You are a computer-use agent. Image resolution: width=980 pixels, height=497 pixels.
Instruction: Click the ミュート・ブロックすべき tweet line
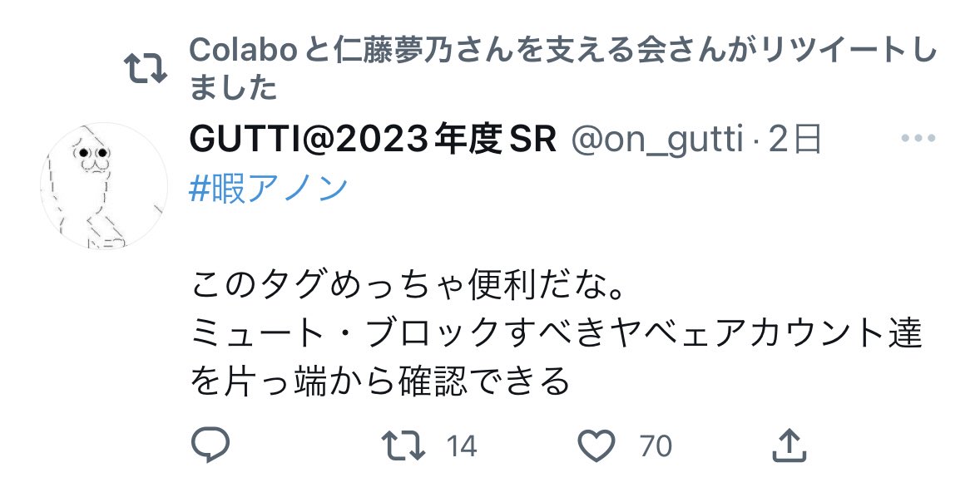(x=556, y=332)
